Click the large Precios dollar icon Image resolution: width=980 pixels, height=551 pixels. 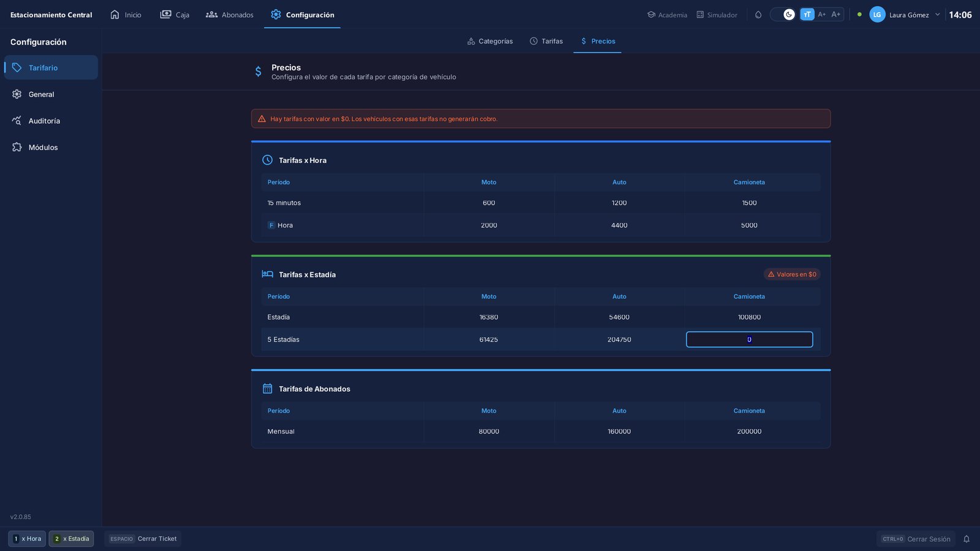click(258, 72)
